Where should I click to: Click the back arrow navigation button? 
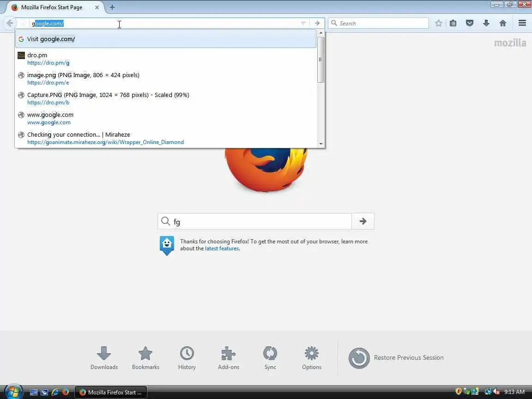(10, 23)
